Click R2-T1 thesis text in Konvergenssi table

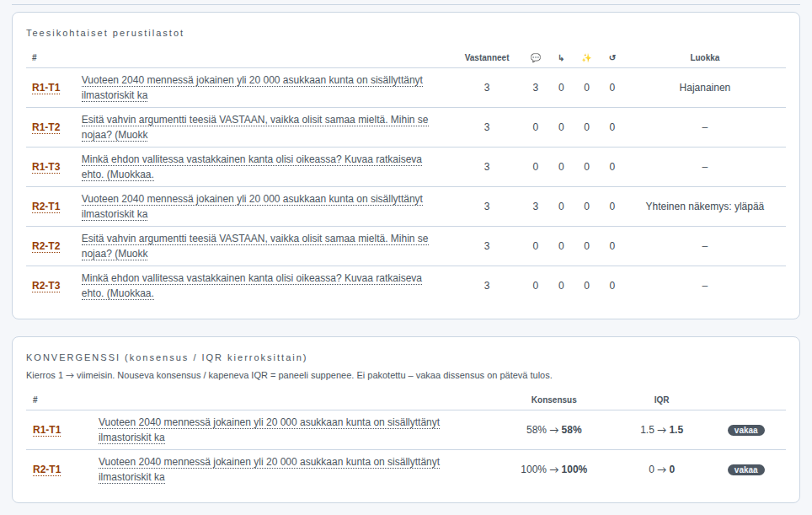point(270,470)
